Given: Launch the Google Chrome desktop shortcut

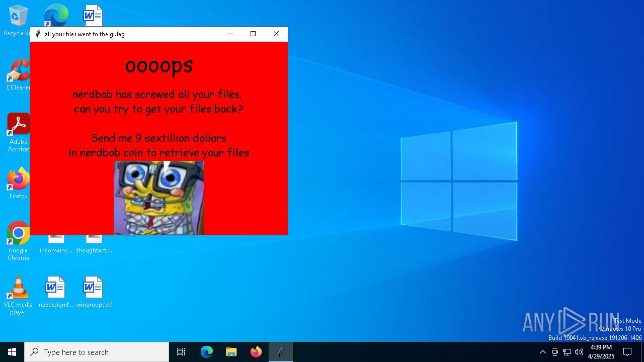Looking at the screenshot, I should (x=18, y=241).
